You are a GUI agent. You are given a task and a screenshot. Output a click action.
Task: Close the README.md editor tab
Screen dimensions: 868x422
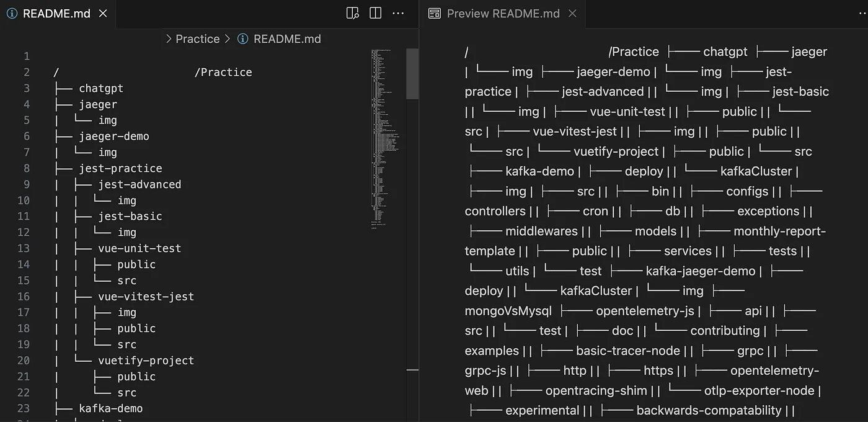click(103, 14)
